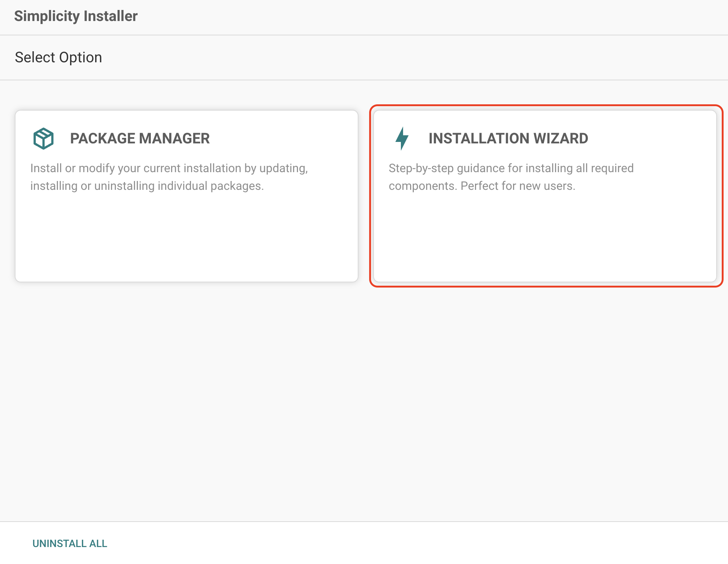Click the INSTALLATION WIZARD heading text
The width and height of the screenshot is (728, 564).
tap(508, 139)
